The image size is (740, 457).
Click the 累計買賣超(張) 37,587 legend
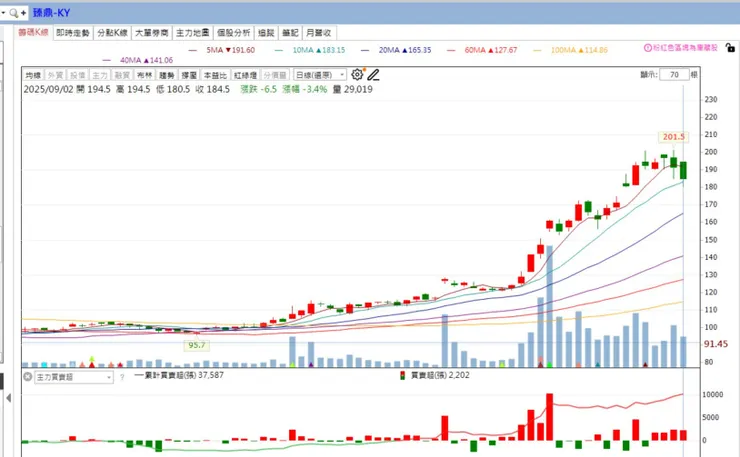(x=179, y=375)
